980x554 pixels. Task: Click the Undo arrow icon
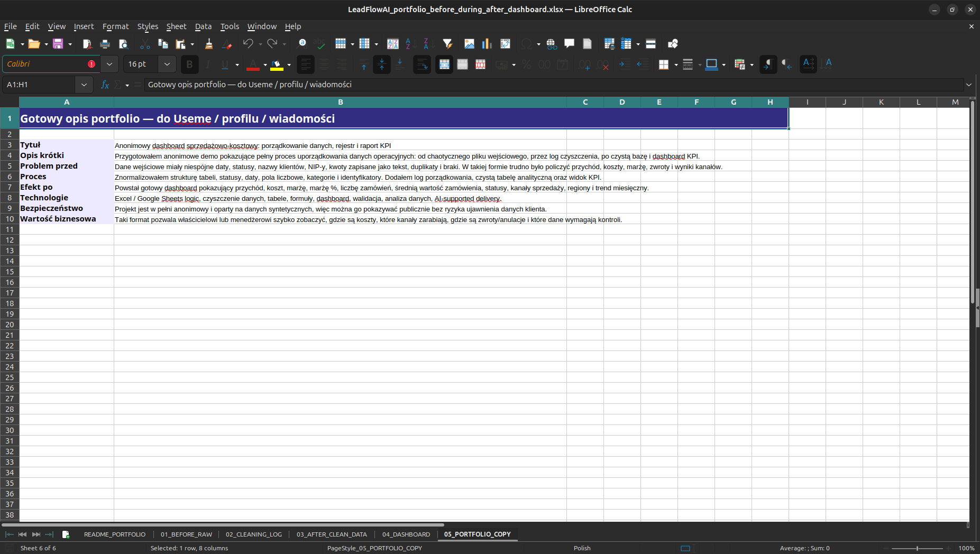pyautogui.click(x=248, y=44)
